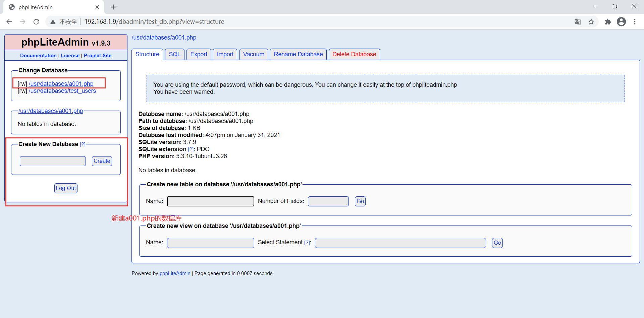This screenshot has width=644, height=318.
Task: Click the 'No tables in database.' sidebar text
Action: click(47, 124)
